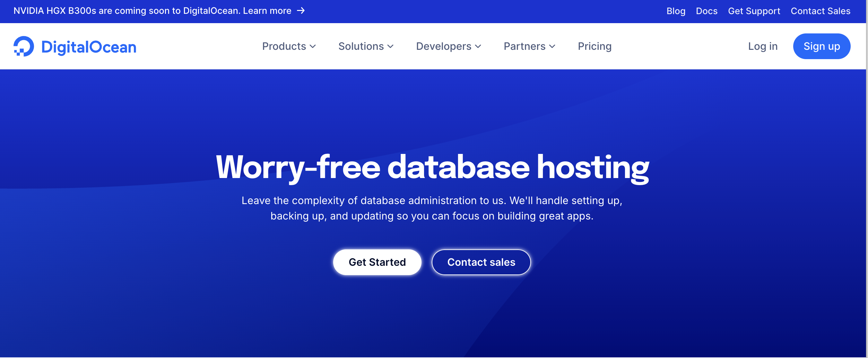
Task: Expand the Solutions dropdown chevron
Action: click(x=391, y=47)
